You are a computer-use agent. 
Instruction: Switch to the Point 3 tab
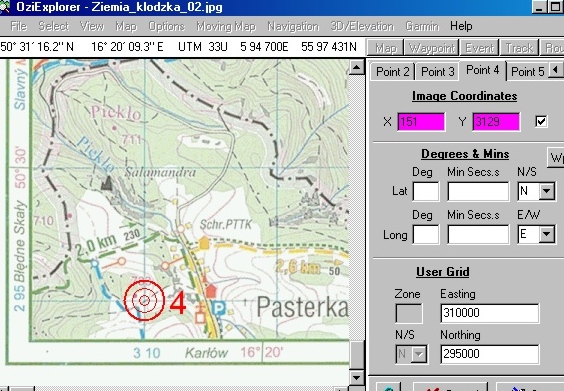[437, 72]
